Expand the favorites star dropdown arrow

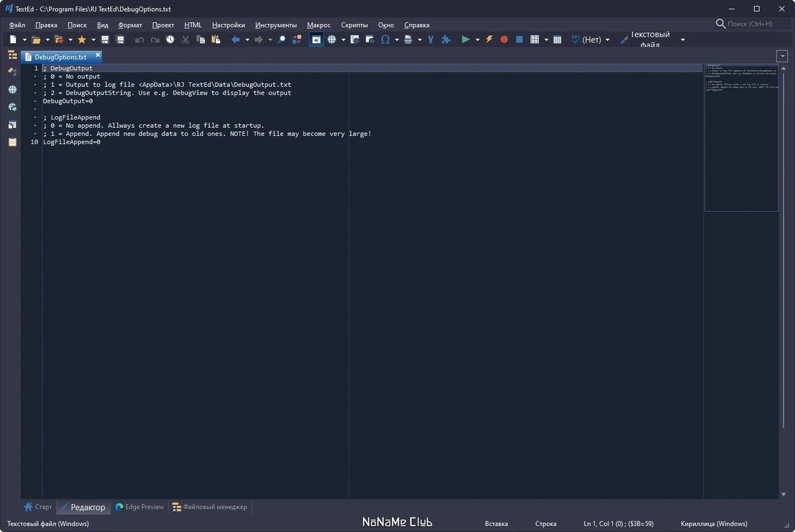tap(93, 40)
